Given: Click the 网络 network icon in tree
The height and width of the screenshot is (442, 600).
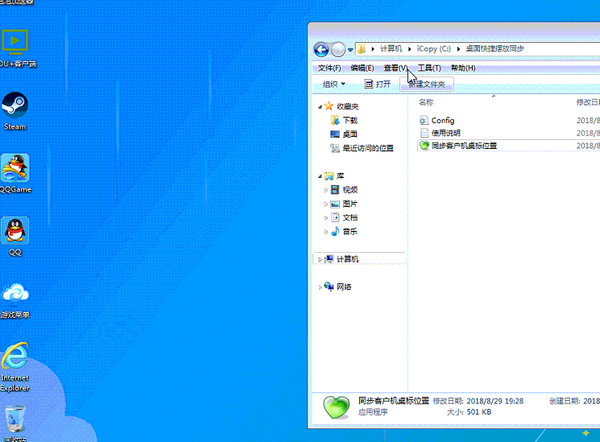Looking at the screenshot, I should [329, 286].
